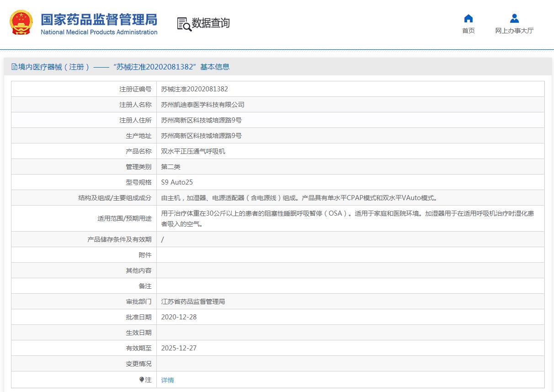Click the bullet icon beside 注

tap(142, 380)
